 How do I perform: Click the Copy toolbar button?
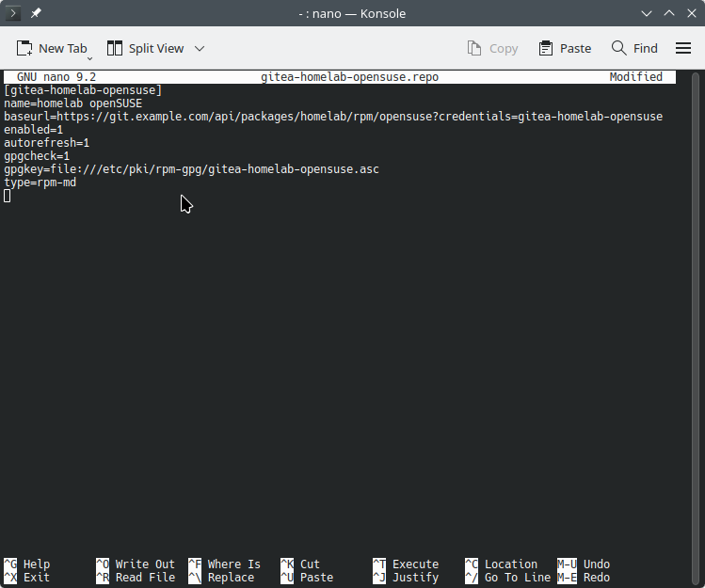(x=492, y=48)
